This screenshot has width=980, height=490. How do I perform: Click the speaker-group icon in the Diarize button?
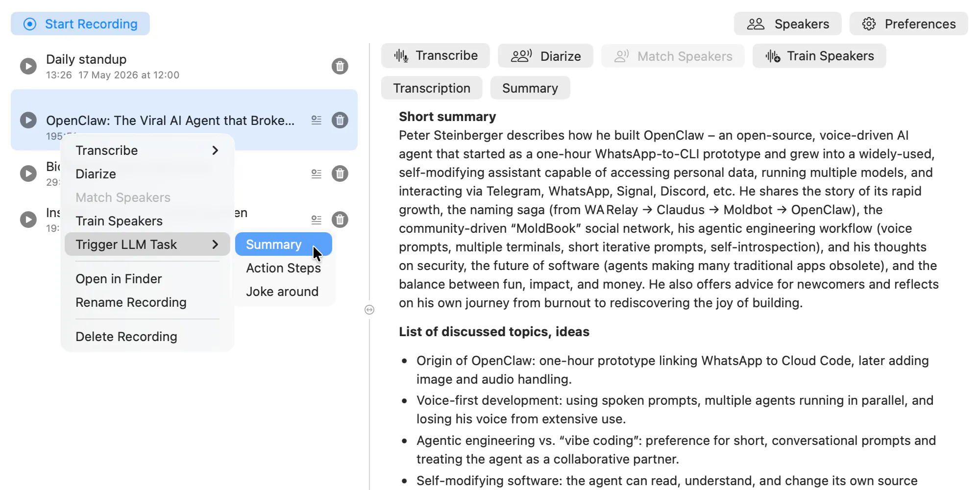(521, 56)
